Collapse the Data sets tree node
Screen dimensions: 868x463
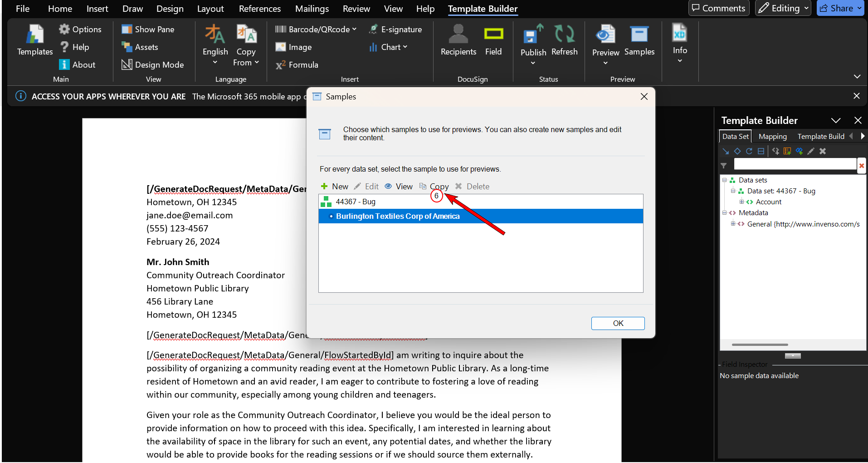tap(725, 180)
